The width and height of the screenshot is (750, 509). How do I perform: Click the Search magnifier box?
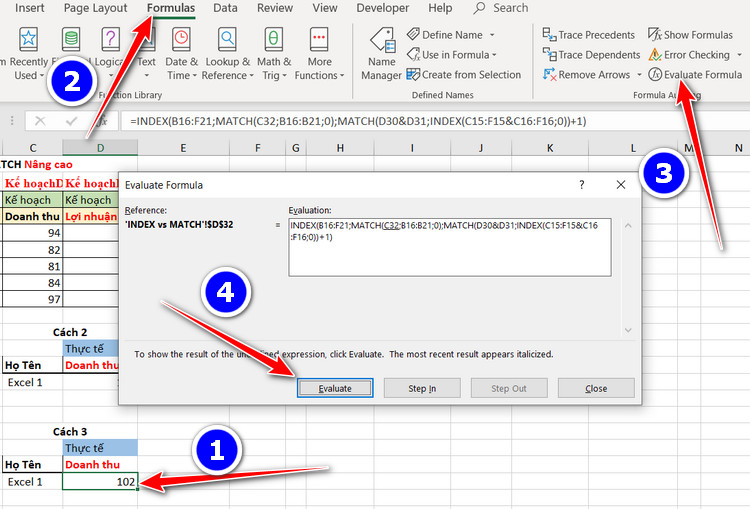pyautogui.click(x=501, y=8)
